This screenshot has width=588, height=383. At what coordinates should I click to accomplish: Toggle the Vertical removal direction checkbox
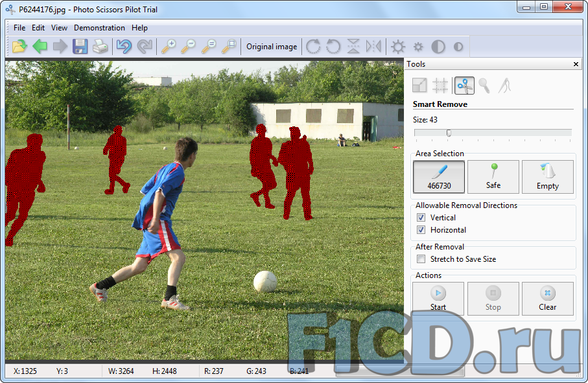tap(421, 217)
